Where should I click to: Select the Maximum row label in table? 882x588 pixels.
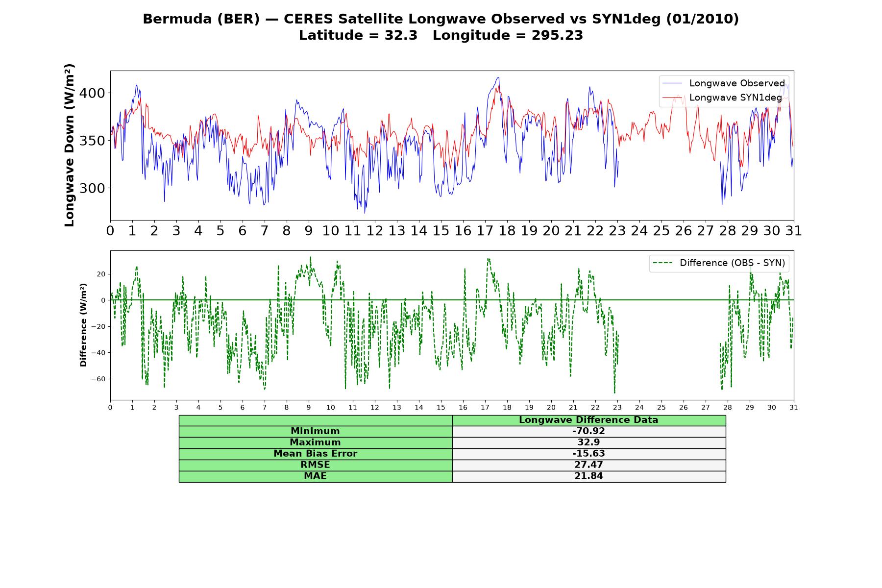pos(315,442)
